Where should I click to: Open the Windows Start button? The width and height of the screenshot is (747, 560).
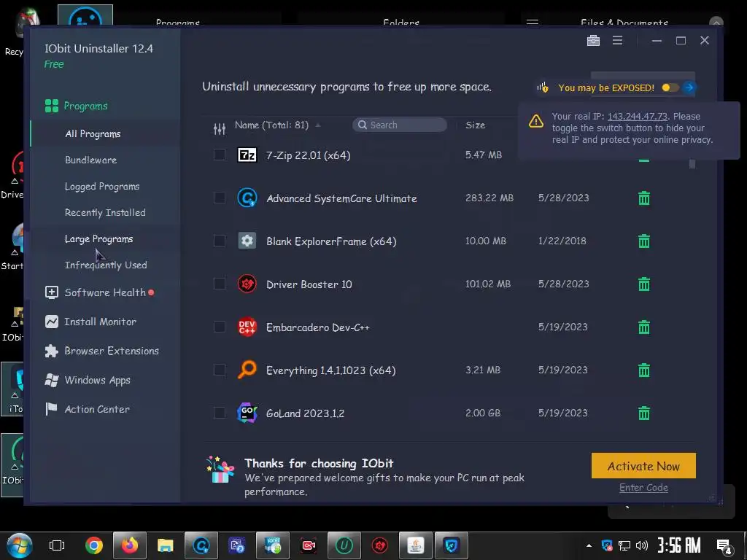click(20, 545)
